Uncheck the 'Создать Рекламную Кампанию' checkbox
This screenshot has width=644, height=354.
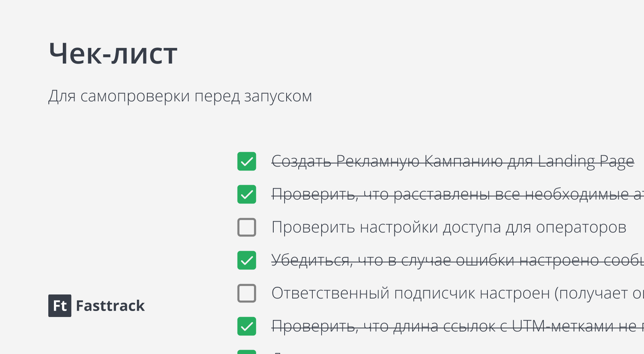247,161
